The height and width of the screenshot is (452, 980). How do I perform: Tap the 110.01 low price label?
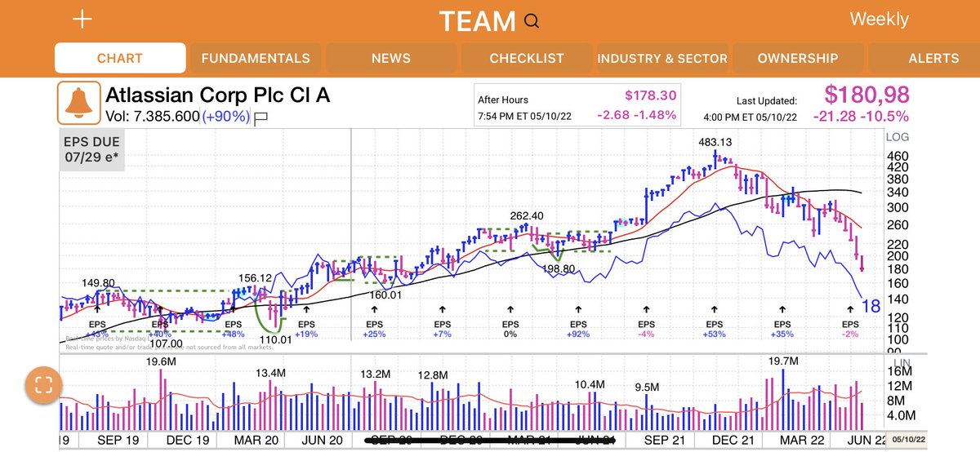(274, 340)
